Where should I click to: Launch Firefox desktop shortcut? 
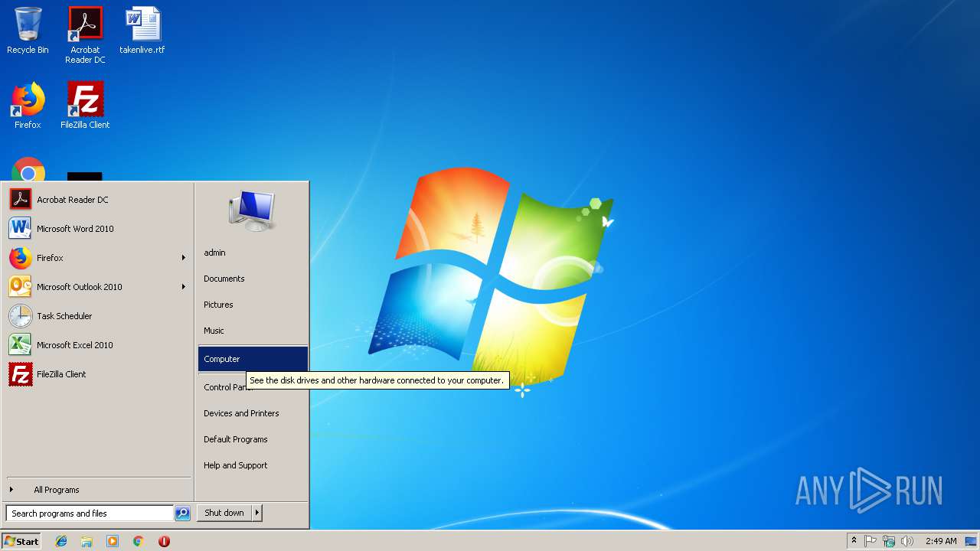point(28,106)
